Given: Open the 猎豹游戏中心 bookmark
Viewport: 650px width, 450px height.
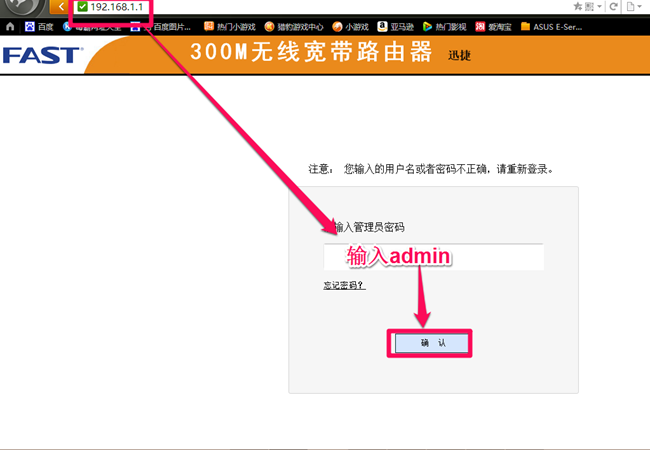Looking at the screenshot, I should tap(294, 27).
